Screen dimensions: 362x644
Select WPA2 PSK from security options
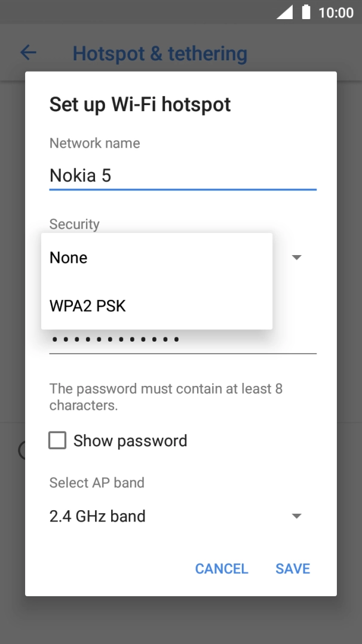tap(87, 306)
